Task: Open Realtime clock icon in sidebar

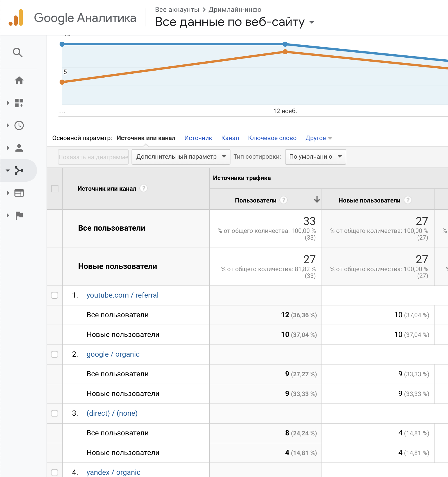Action: [x=19, y=125]
